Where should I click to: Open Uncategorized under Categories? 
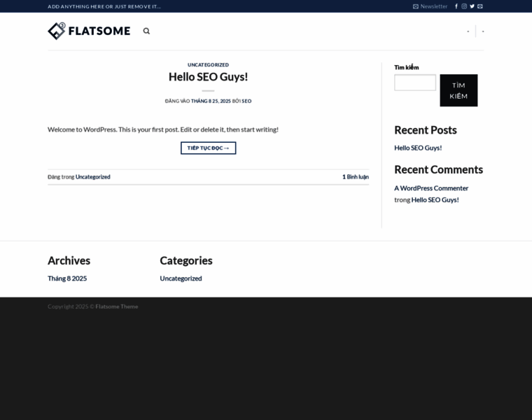pos(181,278)
